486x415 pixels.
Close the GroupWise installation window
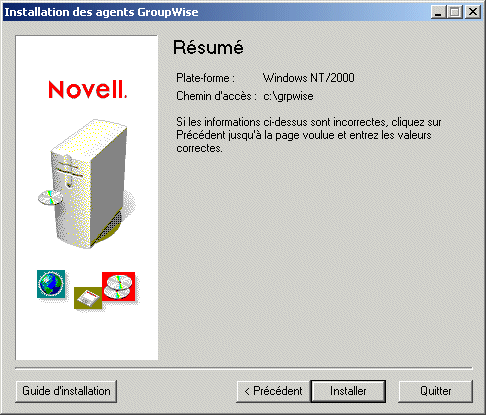click(x=473, y=12)
